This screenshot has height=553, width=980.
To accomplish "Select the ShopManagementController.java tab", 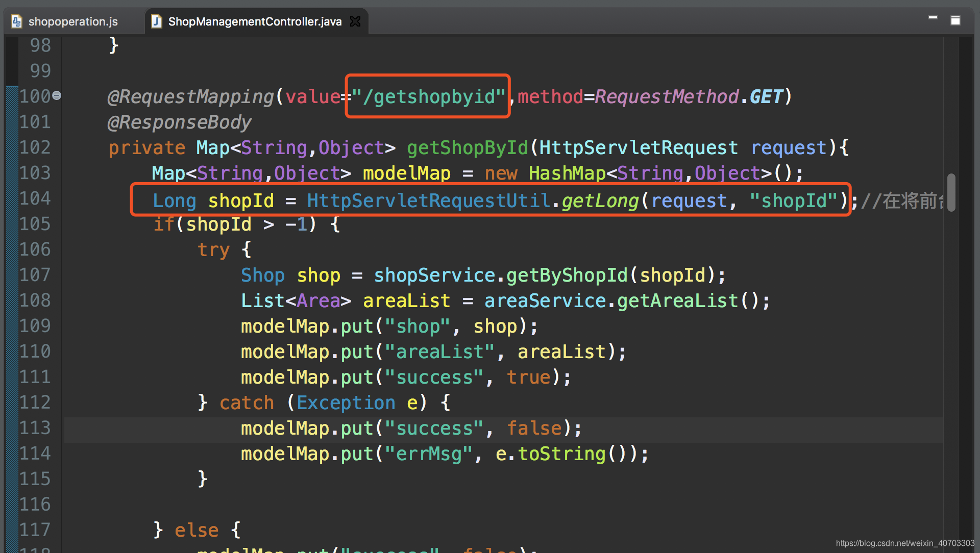I will (x=254, y=21).
